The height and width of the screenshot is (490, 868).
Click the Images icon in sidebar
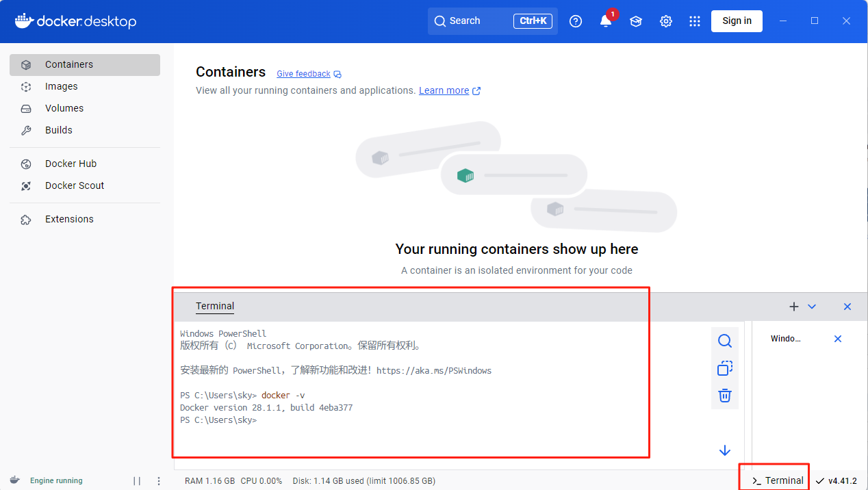click(x=26, y=87)
